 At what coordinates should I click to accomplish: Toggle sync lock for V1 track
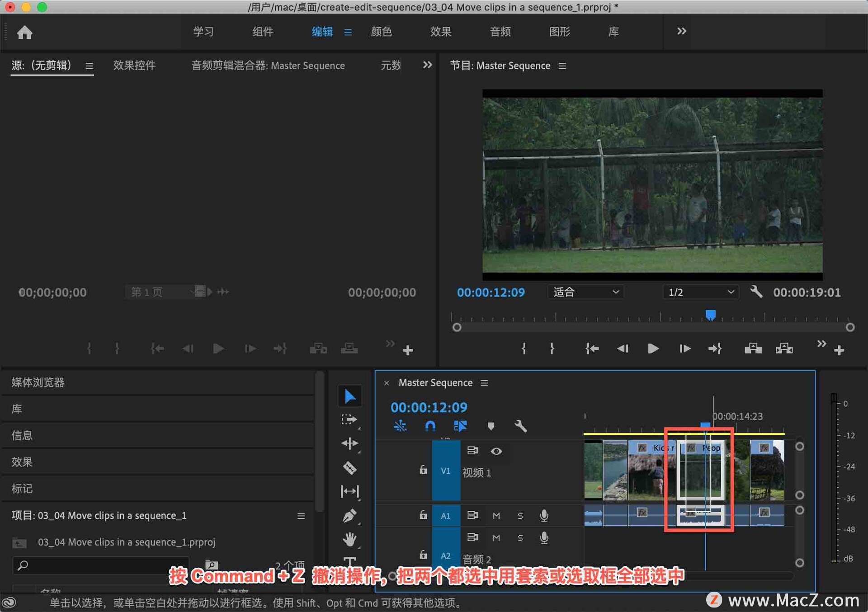pos(472,451)
